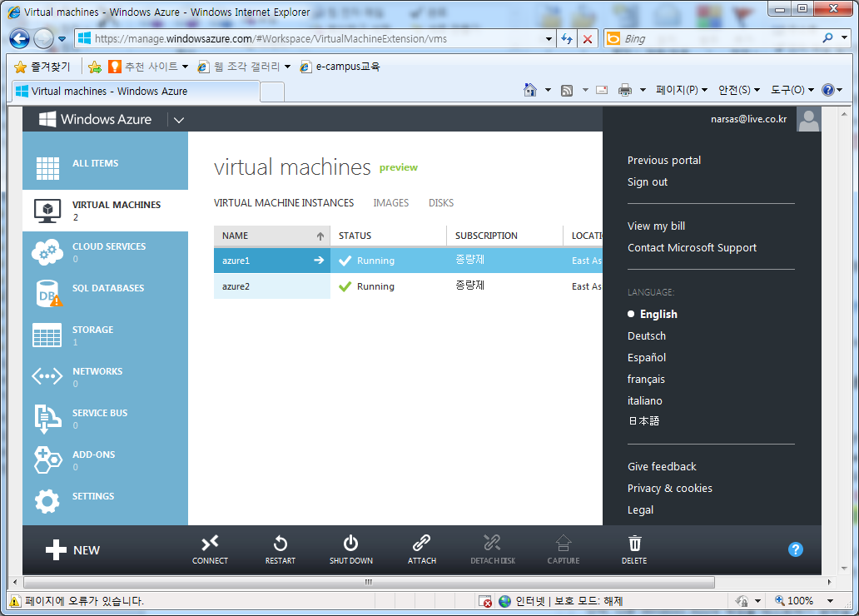
Task: Click the horizontal scrollbar thumb
Action: [x=369, y=582]
